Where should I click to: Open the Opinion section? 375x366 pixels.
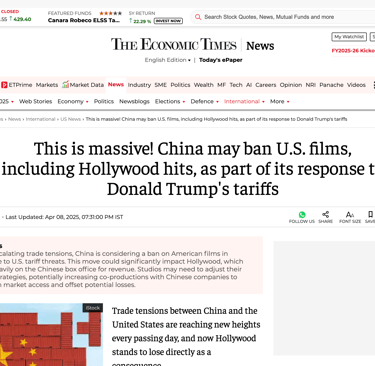pos(291,85)
